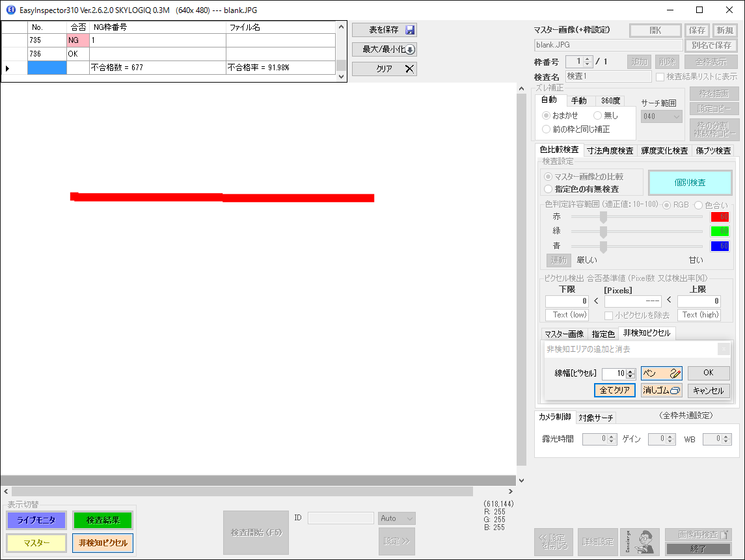Screen dimensions: 745x560
Task: Close the 非検知エリア panel with small x
Action: pyautogui.click(x=724, y=349)
